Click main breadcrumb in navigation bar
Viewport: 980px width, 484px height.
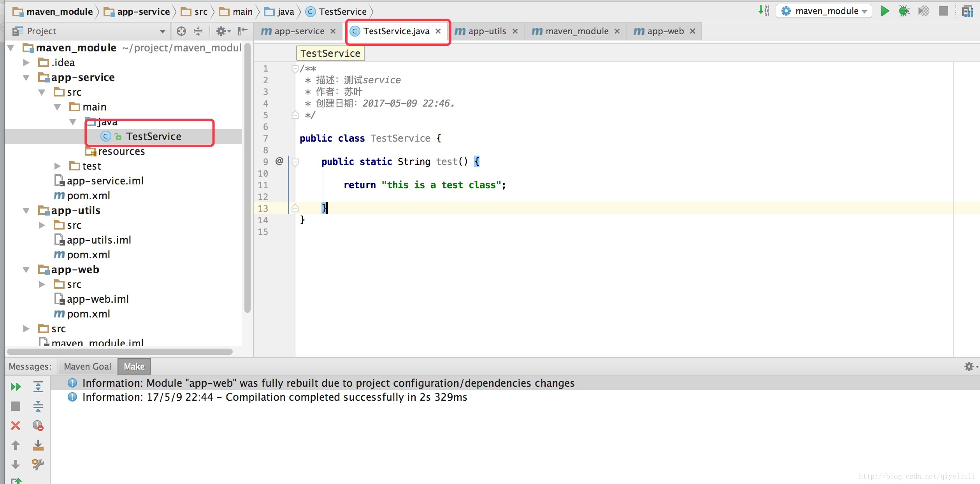[236, 12]
